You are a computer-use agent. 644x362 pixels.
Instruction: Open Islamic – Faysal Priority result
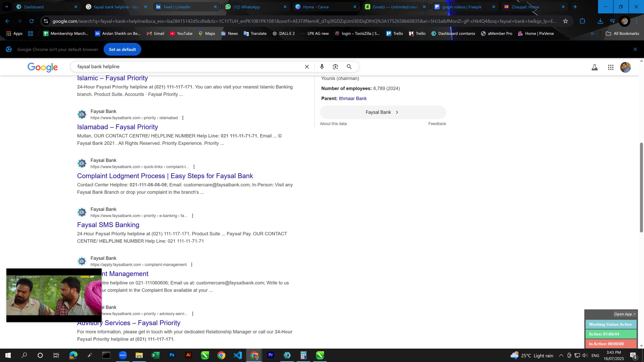click(113, 78)
